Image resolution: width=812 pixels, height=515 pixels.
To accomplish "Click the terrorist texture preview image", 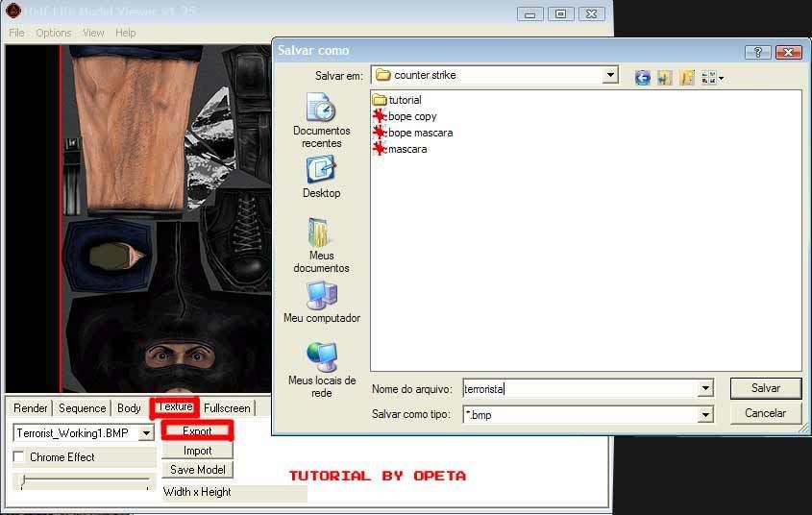I will (165, 218).
